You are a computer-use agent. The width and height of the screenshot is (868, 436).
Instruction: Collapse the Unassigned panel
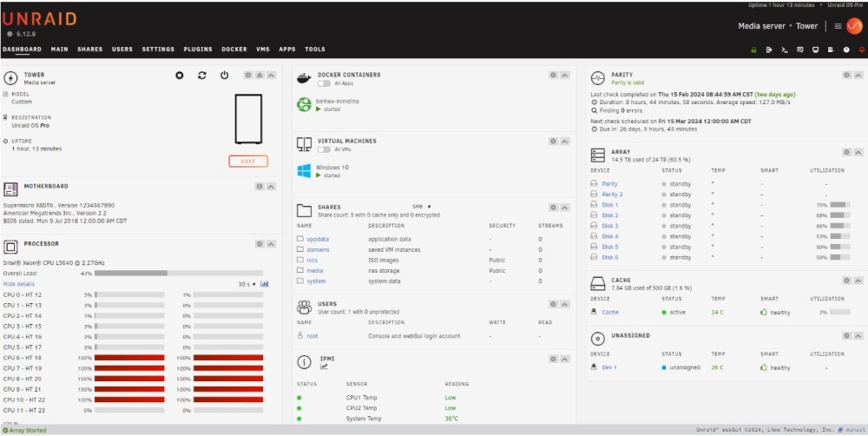click(x=858, y=336)
